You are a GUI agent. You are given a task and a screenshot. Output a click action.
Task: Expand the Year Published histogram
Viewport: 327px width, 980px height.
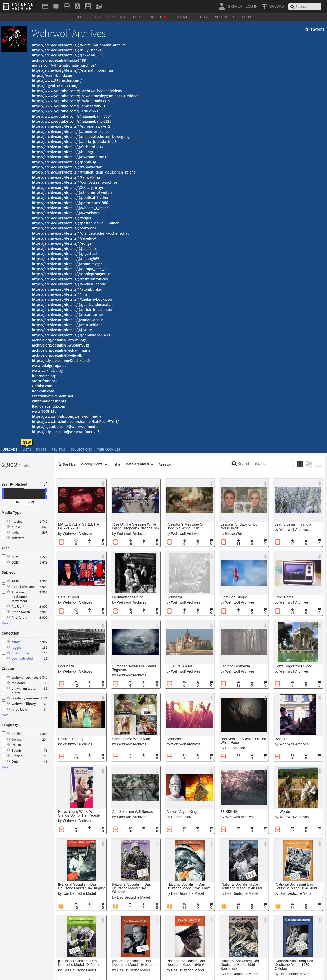pos(45,484)
